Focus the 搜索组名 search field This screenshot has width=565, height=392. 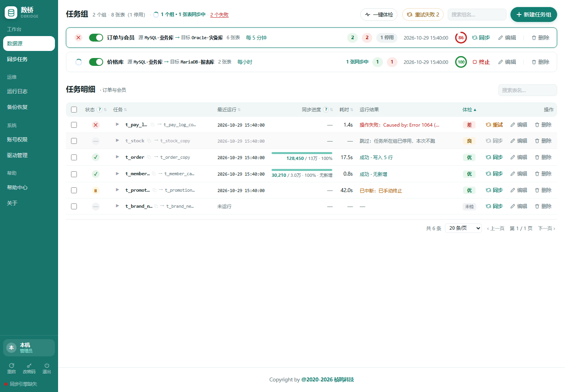click(x=477, y=15)
